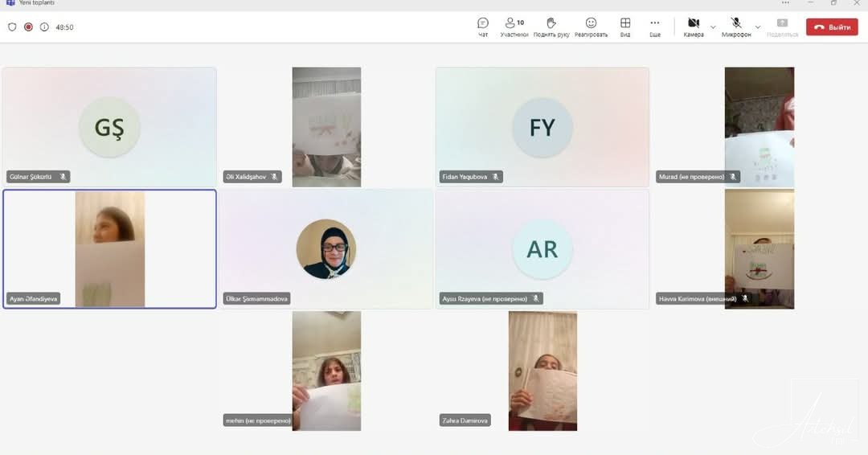
Task: Open the View (Вид) layout options
Action: (624, 26)
